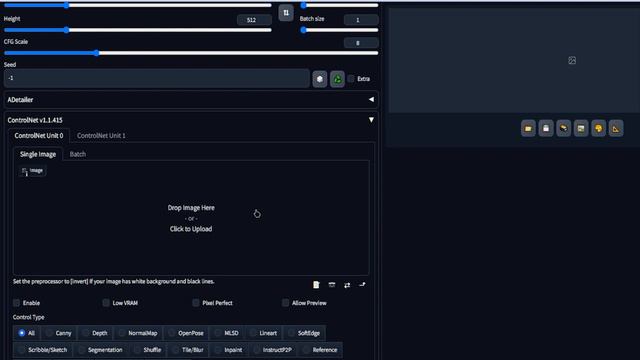The height and width of the screenshot is (360, 640).
Task: Open new canvas with the notepad icon
Action: click(x=316, y=285)
